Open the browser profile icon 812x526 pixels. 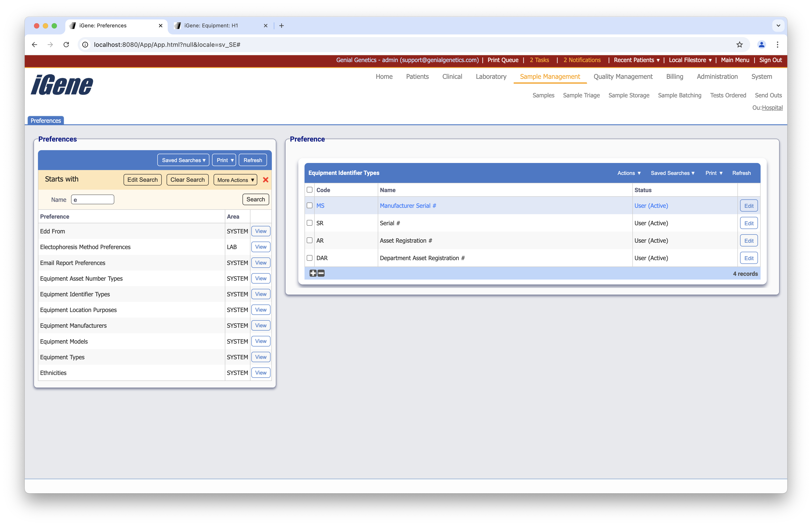click(x=761, y=45)
